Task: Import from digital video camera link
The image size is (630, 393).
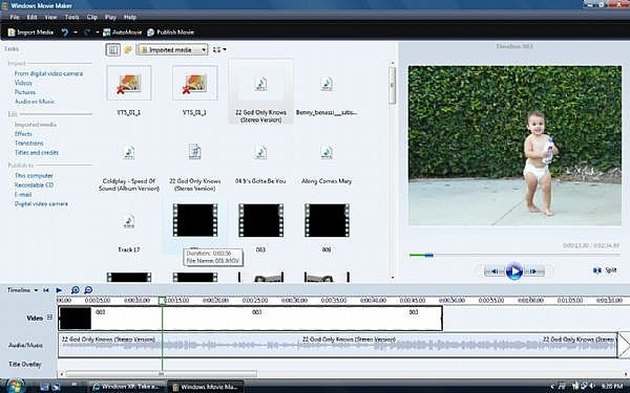Action: (x=49, y=74)
